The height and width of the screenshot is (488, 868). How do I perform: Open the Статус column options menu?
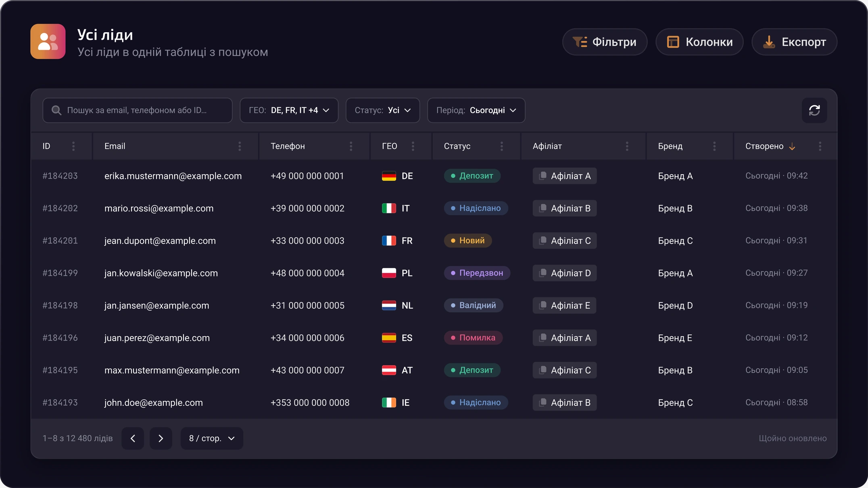click(501, 146)
